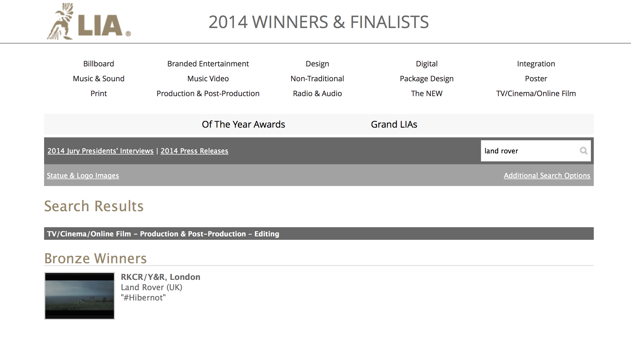Open the Music Video category

[208, 78]
